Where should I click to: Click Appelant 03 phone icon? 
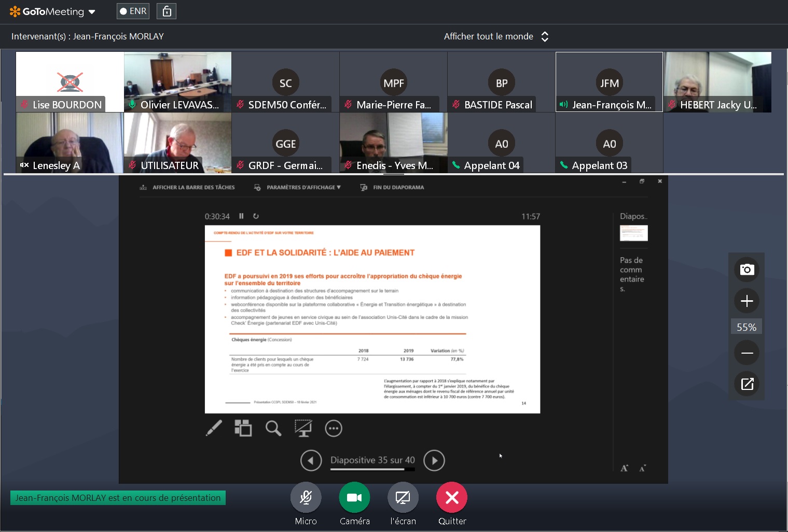click(564, 165)
